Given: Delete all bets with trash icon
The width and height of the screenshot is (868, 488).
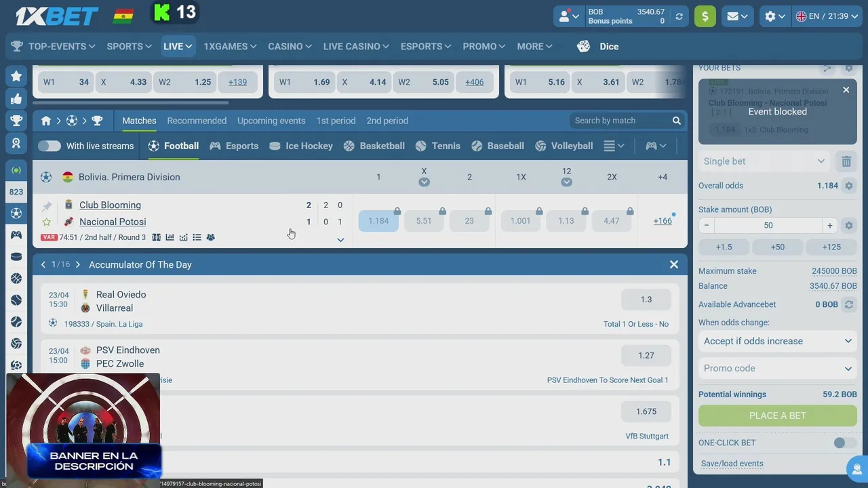Looking at the screenshot, I should [x=846, y=161].
